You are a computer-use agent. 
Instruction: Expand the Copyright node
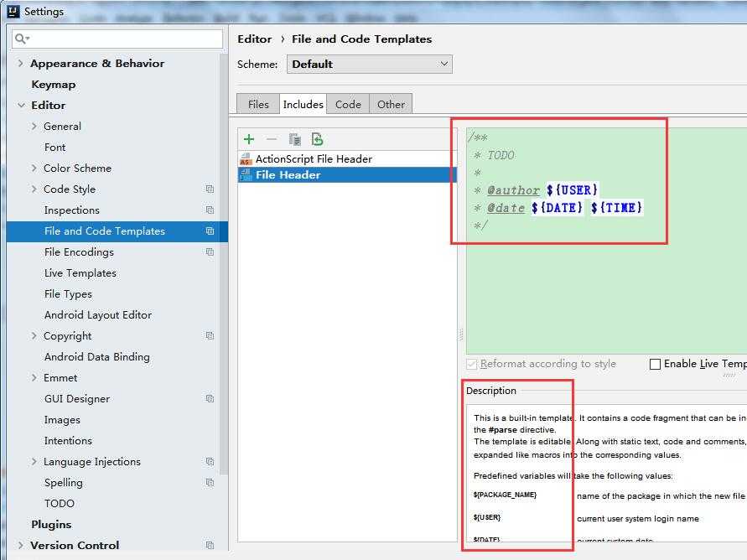click(x=34, y=335)
